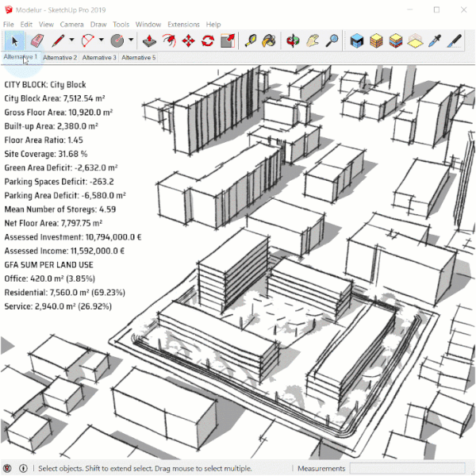Screen dimensions: 476x476
Task: Click the 'Floor Area Ratio: 1.45' text
Action: click(44, 140)
